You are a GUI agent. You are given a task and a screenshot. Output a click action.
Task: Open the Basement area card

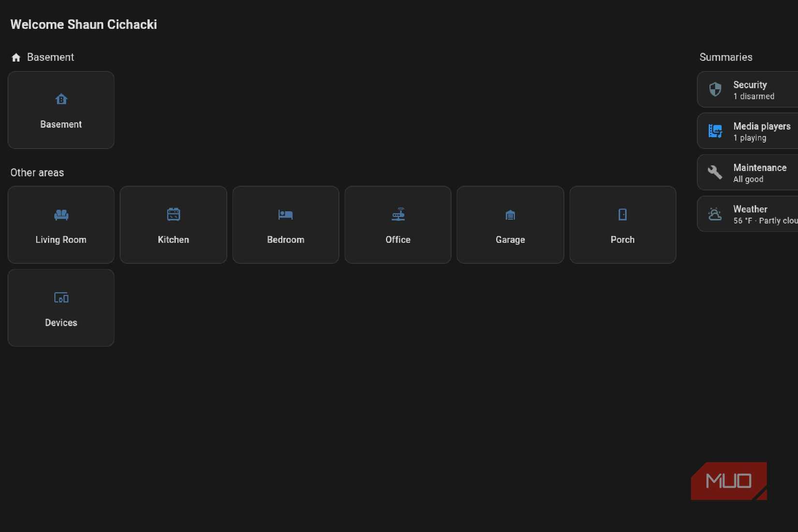(x=61, y=110)
